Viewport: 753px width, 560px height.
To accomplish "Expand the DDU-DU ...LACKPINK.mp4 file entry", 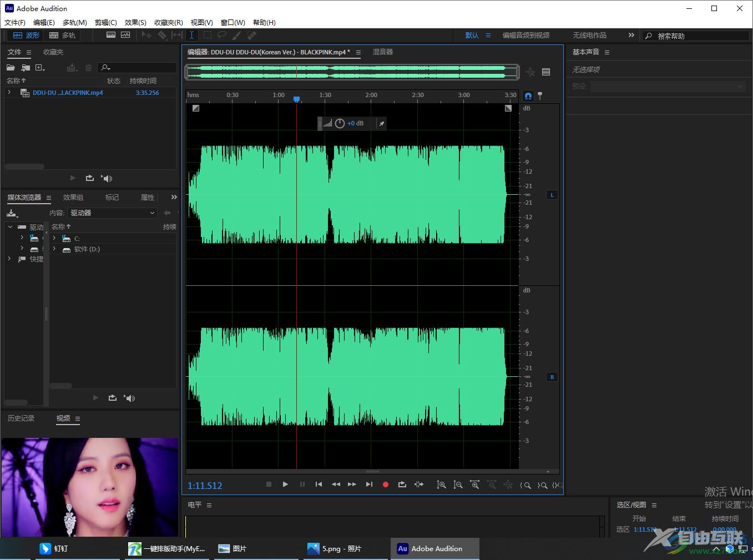I will point(9,93).
